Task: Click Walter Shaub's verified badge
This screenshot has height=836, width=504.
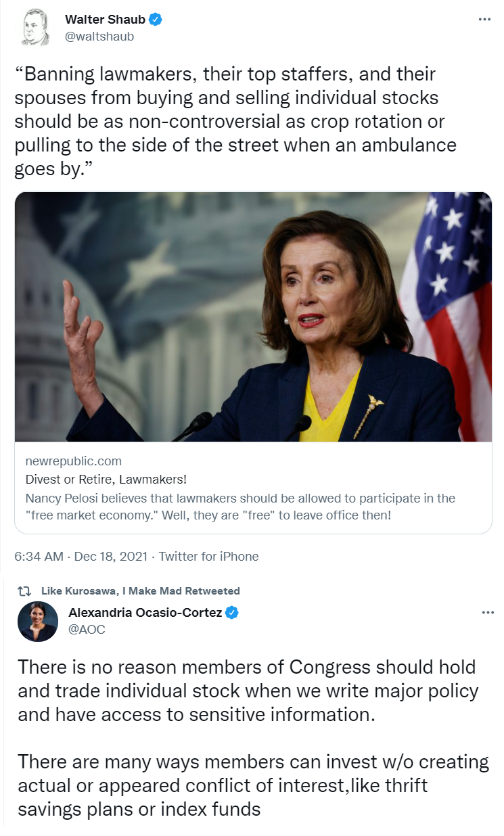Action: (155, 20)
